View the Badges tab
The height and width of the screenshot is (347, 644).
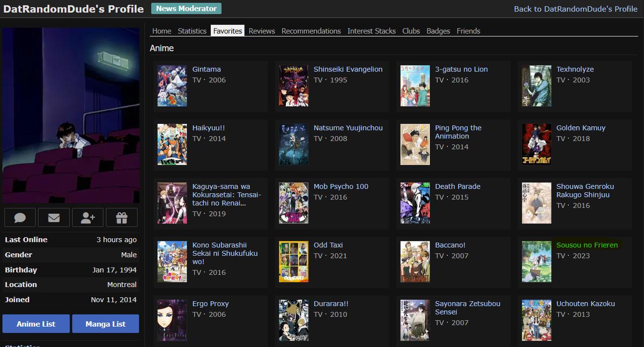(x=438, y=31)
